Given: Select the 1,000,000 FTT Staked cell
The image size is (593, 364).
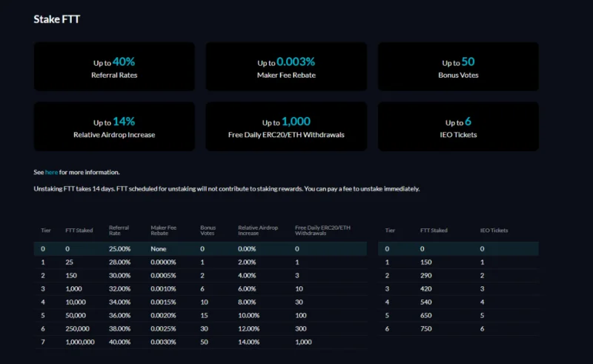Looking at the screenshot, I should [x=80, y=342].
